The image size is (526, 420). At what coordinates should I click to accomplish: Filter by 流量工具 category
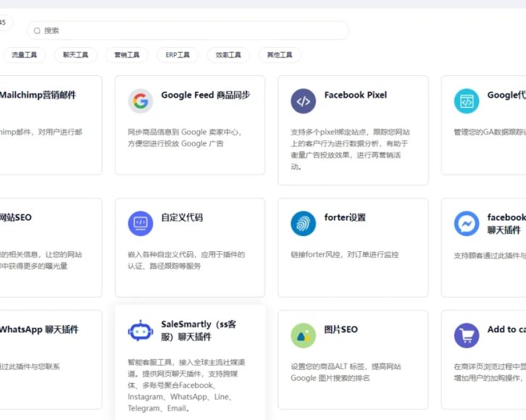click(25, 55)
